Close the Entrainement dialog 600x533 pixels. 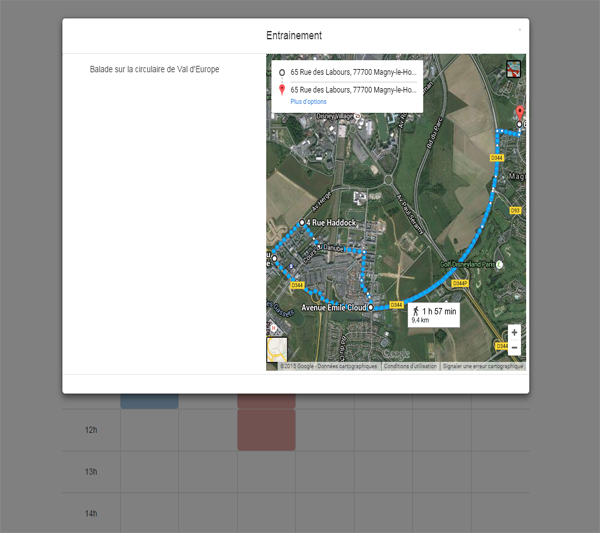pyautogui.click(x=519, y=30)
